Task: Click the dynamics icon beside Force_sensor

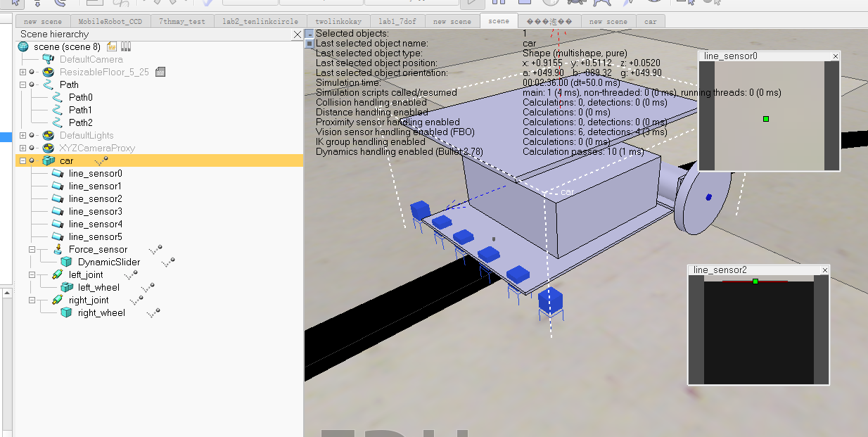Action: click(156, 250)
